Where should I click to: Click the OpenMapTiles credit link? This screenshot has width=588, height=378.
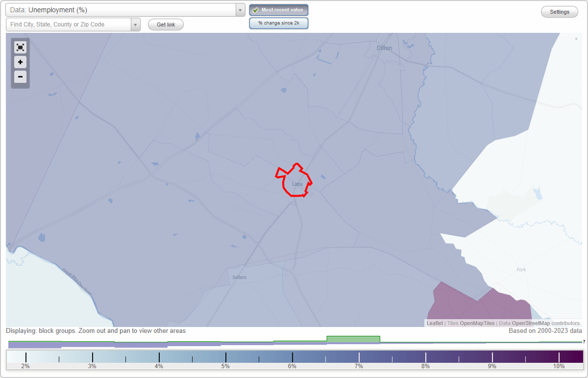point(477,323)
